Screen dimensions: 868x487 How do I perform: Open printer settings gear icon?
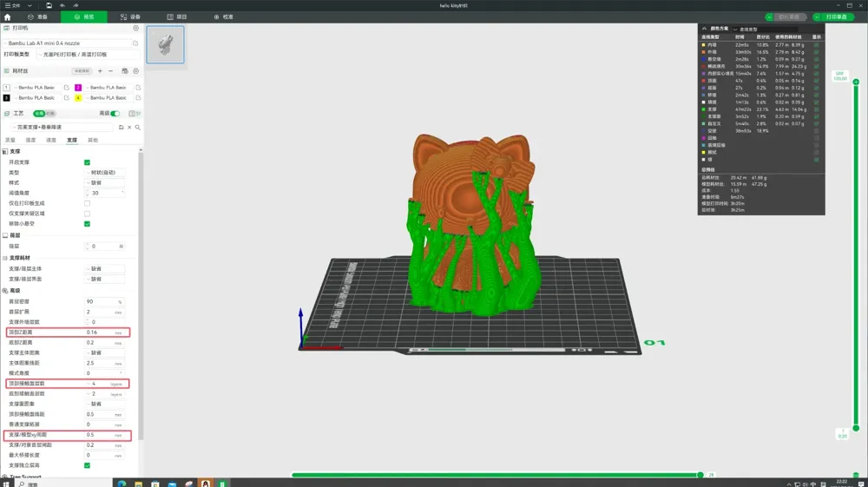pos(135,28)
